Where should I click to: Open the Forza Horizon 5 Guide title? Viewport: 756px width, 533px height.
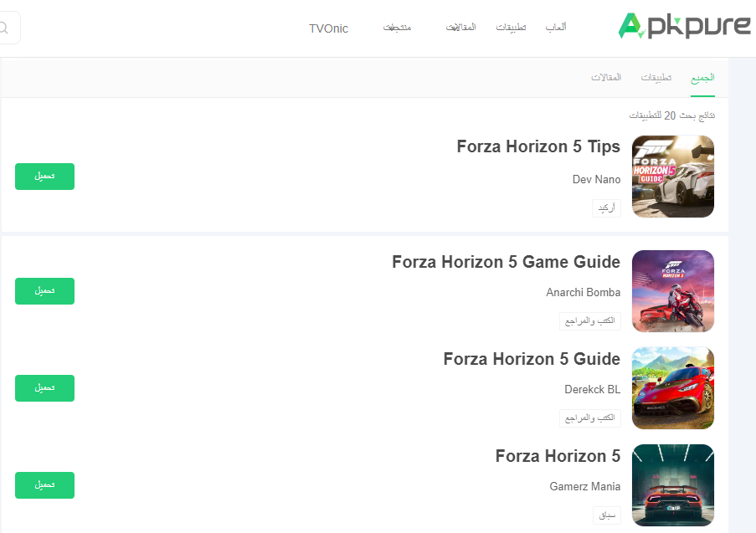tap(532, 359)
